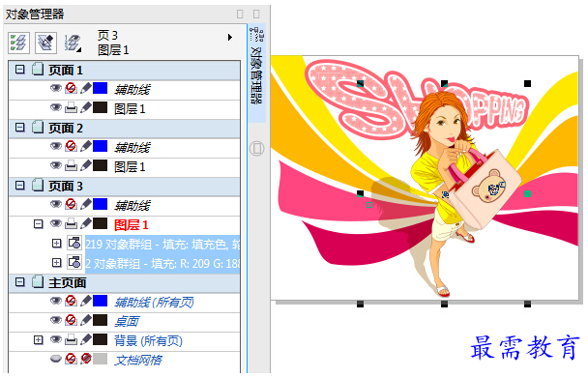Click group icon of 219 对象群组

tap(74, 243)
